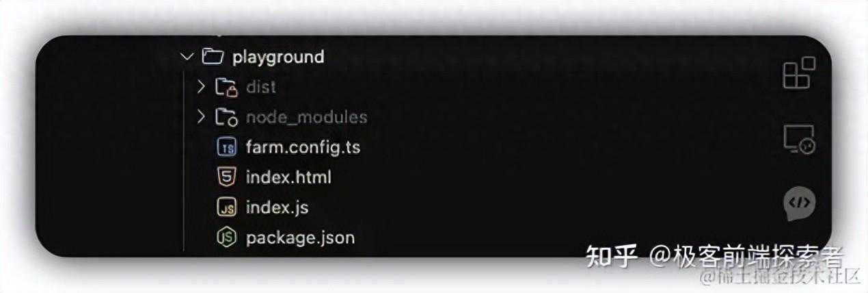Open the package.json file

pos(300,238)
